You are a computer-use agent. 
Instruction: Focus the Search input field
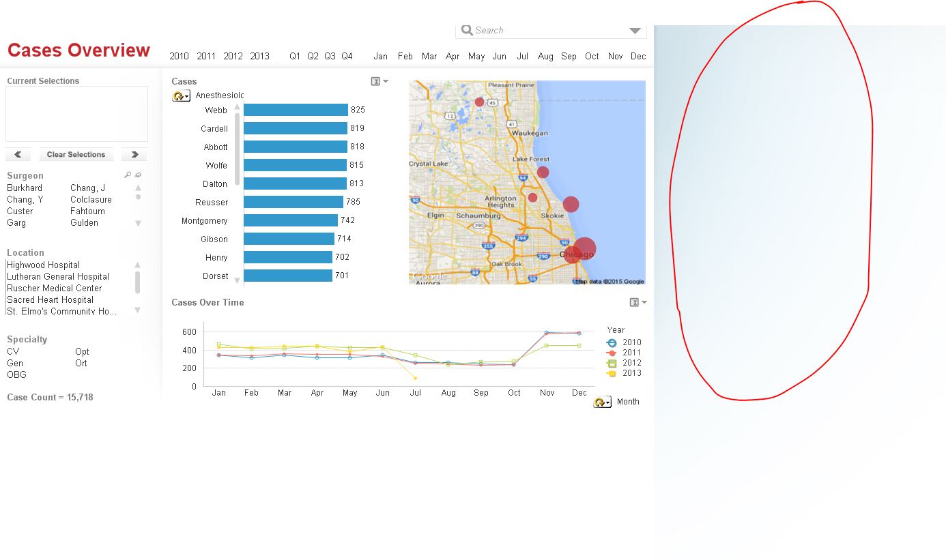pyautogui.click(x=550, y=31)
